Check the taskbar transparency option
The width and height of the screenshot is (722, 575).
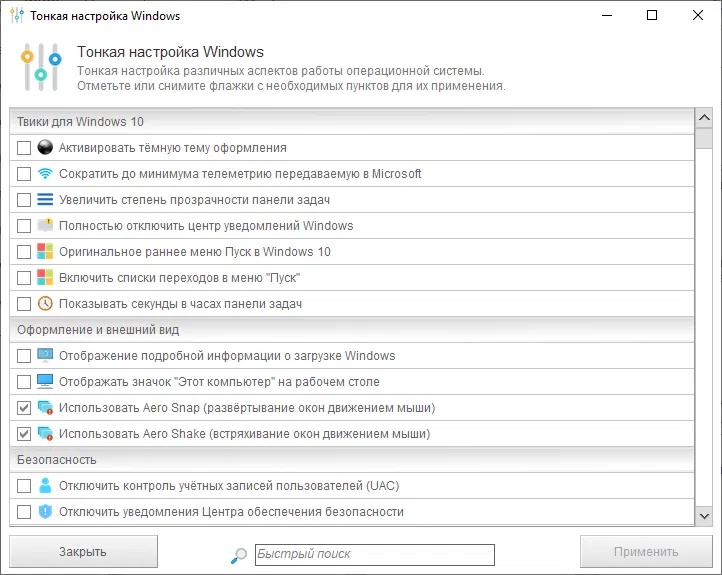point(24,200)
